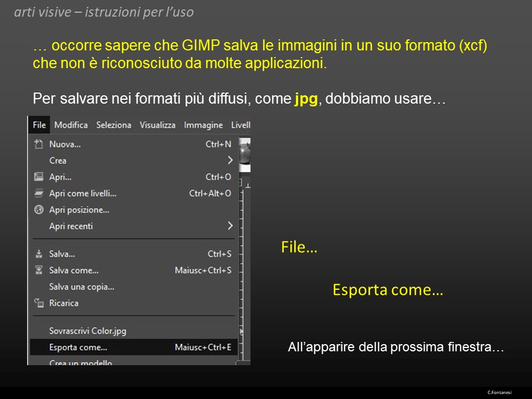Click the globe icon beside Apri posizione

(39, 209)
